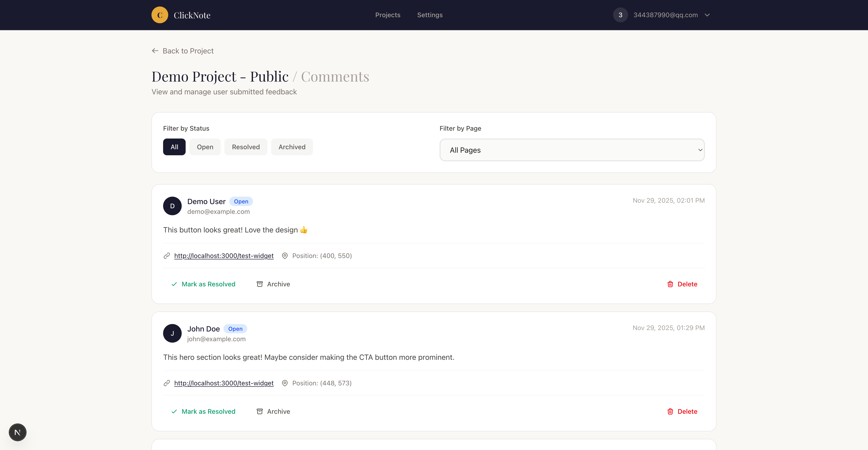
Task: Filter comments by Open status
Action: coord(205,147)
